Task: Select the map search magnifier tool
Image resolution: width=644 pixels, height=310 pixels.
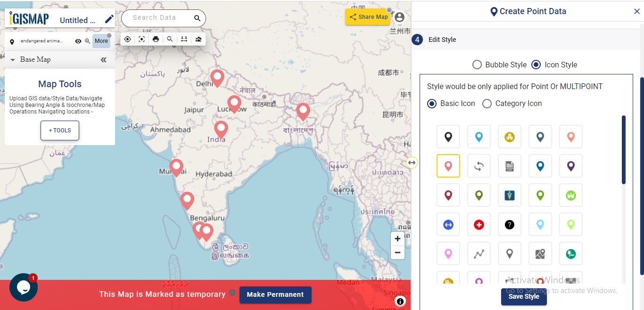Action: [x=170, y=39]
